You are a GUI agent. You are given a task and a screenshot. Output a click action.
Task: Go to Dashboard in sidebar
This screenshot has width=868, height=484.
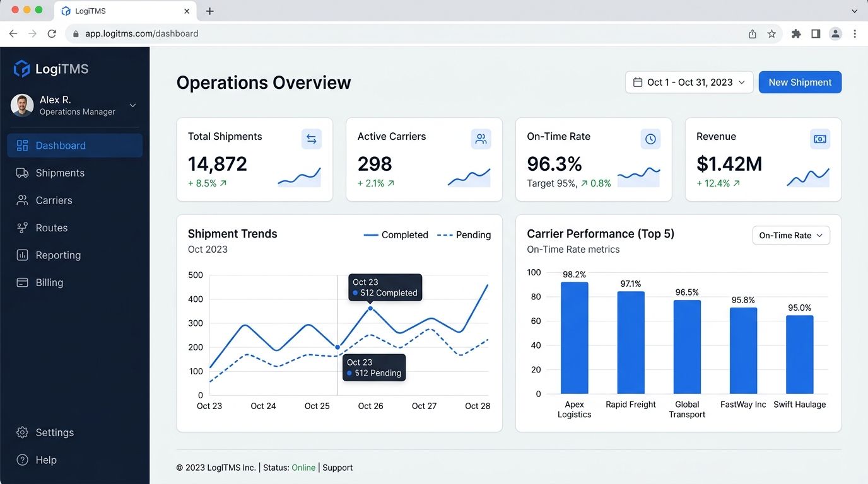tap(74, 146)
